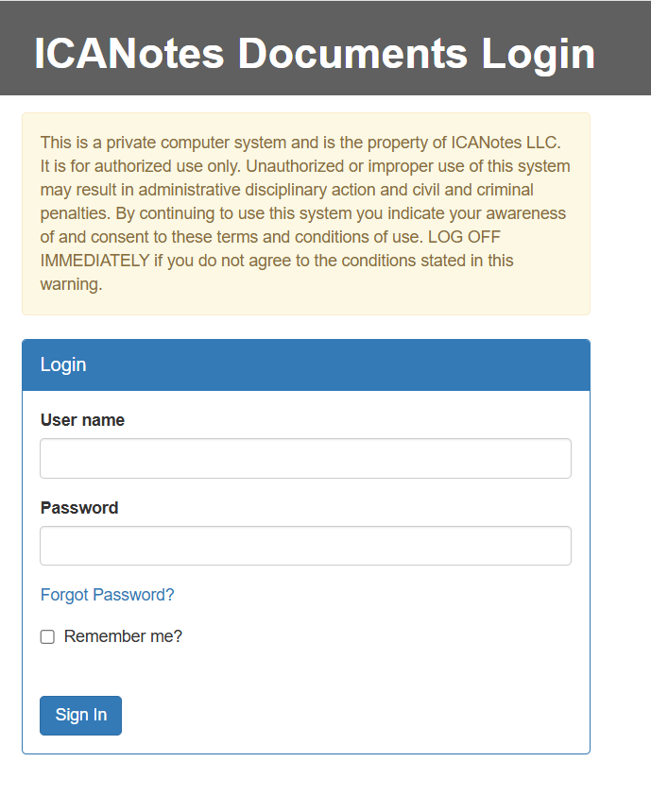Click the User name input field
651x812 pixels.
(305, 459)
